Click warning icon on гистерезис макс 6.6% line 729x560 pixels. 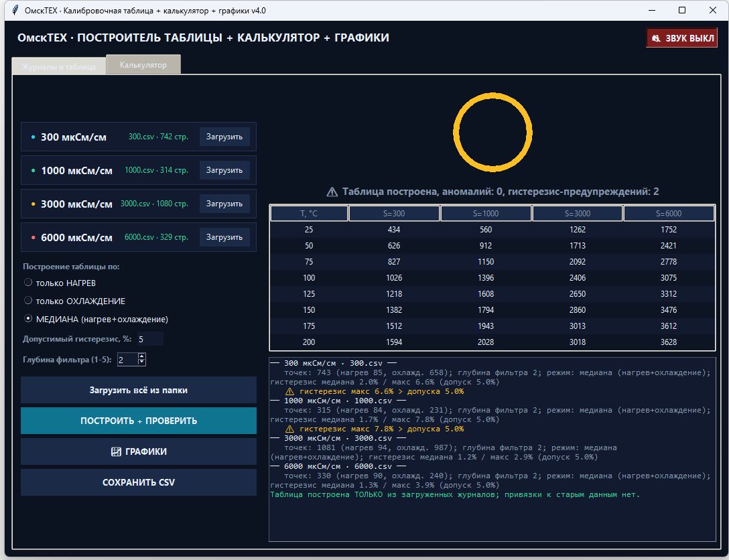tap(289, 391)
